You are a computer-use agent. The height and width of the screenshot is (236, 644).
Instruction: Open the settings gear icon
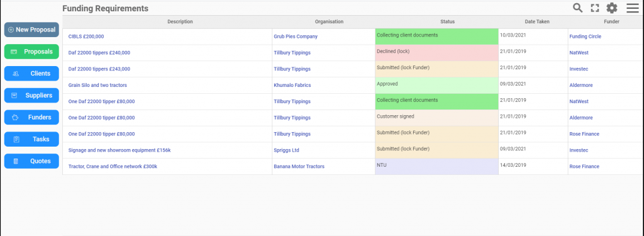(612, 8)
